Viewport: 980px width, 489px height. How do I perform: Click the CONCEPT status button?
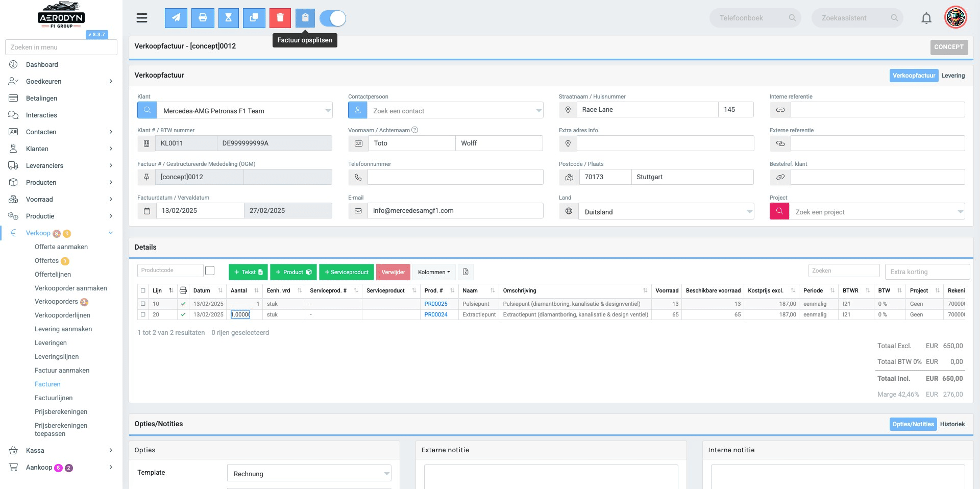point(949,47)
